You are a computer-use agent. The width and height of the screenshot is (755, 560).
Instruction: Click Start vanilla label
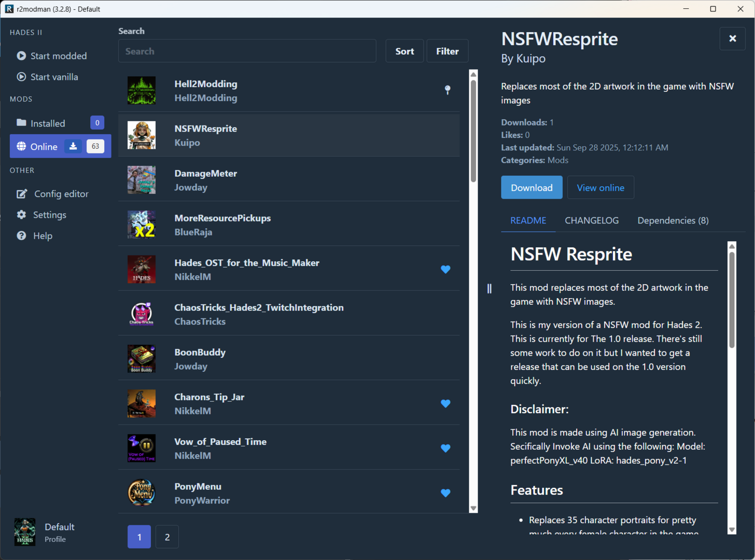[x=54, y=77]
